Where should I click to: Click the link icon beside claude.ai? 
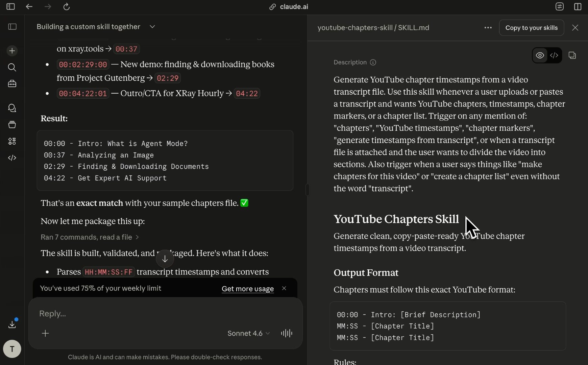click(272, 7)
